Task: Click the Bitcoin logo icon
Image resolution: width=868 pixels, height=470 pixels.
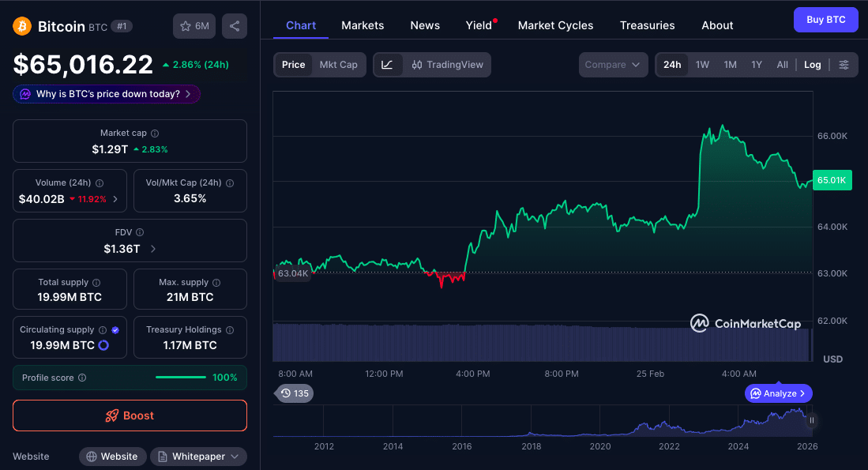Action: [21, 25]
